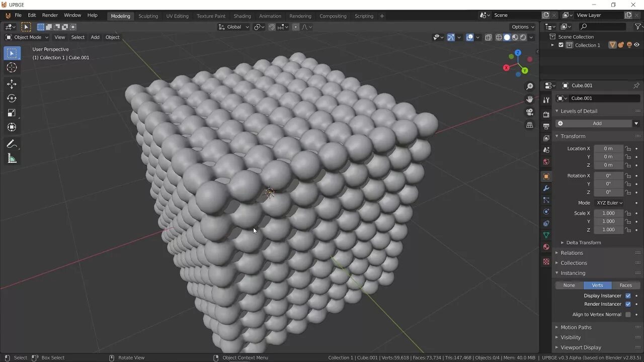Select the Measure tool
This screenshot has width=644, height=362.
[12, 159]
